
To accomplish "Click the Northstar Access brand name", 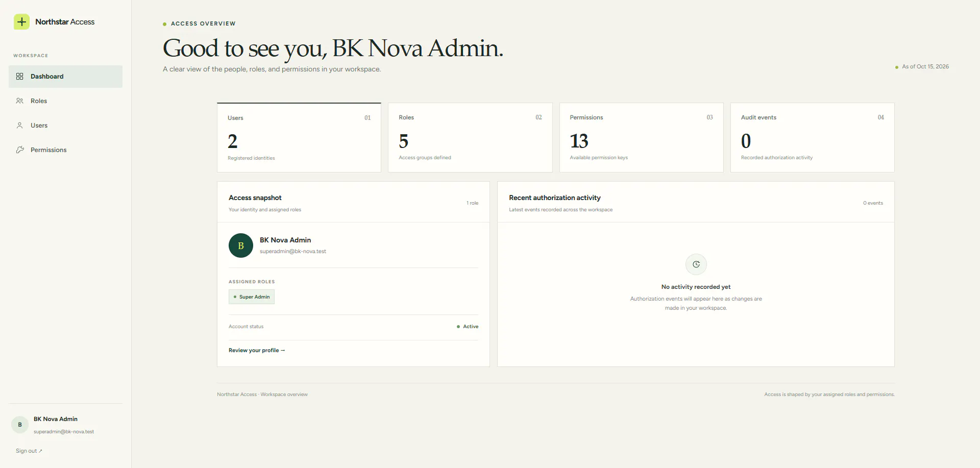I will [x=65, y=22].
